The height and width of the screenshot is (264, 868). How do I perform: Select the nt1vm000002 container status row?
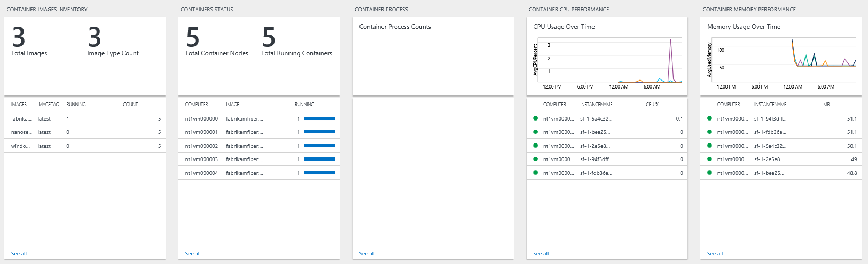pos(201,146)
